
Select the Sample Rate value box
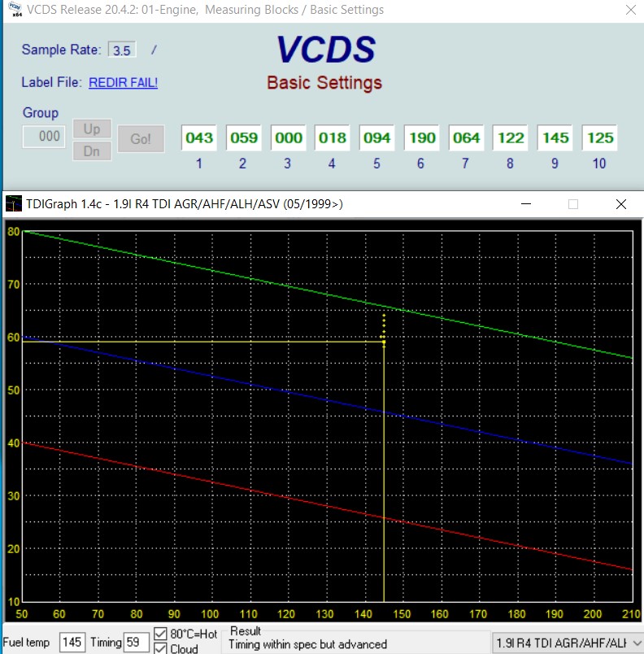(x=122, y=50)
